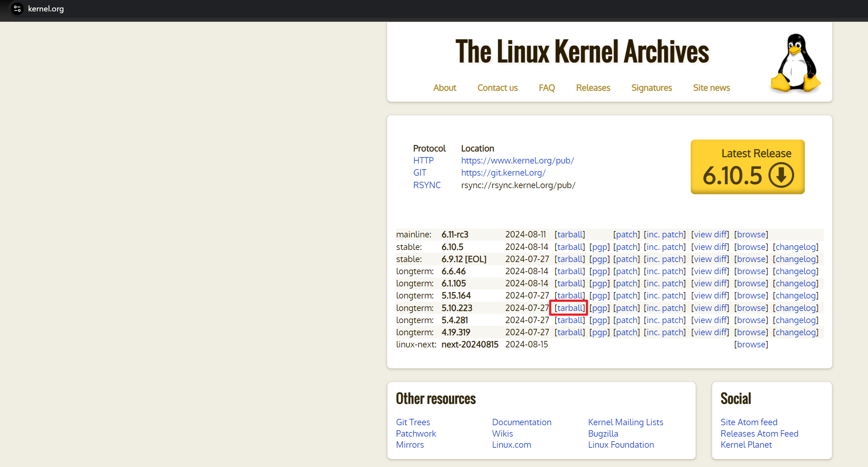The image size is (868, 467).
Task: Download tarball for longterm 5.15.164
Action: pos(570,296)
